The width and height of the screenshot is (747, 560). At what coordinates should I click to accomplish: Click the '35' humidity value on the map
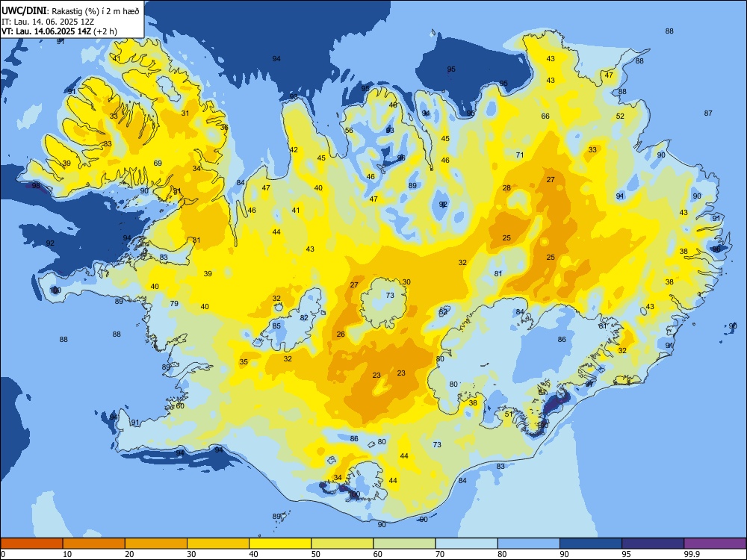coord(244,362)
